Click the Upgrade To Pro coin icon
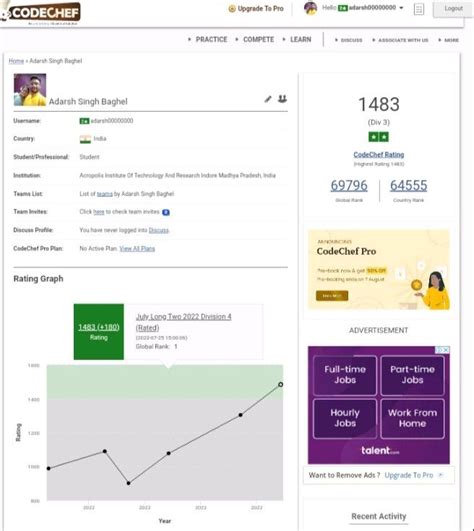The height and width of the screenshot is (531, 474). pyautogui.click(x=232, y=9)
